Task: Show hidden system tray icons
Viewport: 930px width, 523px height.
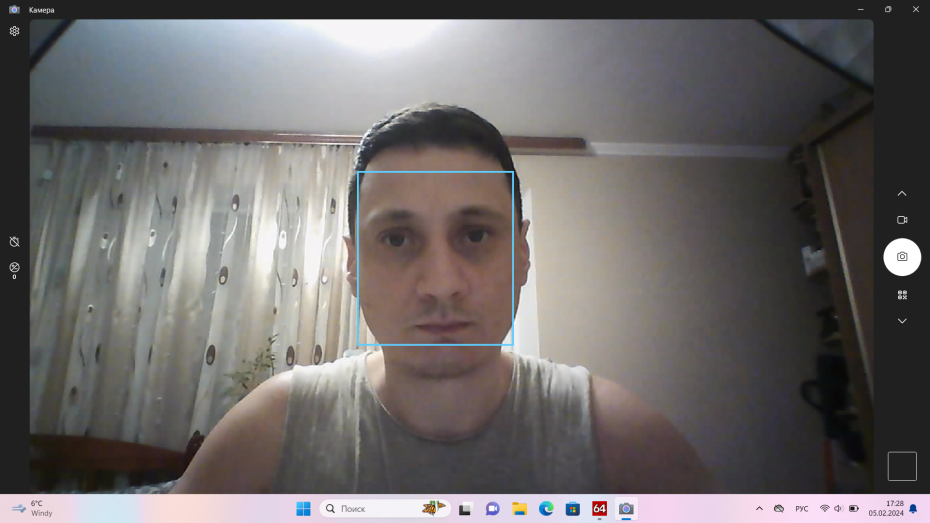Action: [759, 509]
